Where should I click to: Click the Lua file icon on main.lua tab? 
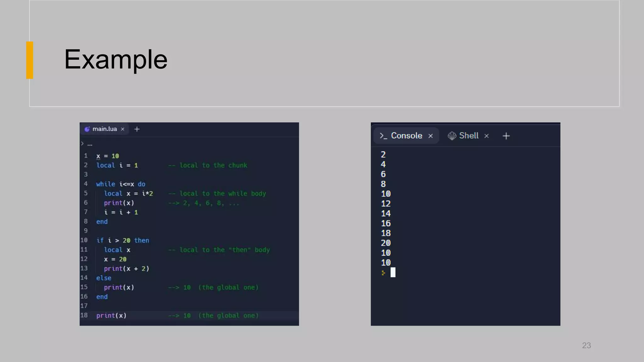pos(87,129)
